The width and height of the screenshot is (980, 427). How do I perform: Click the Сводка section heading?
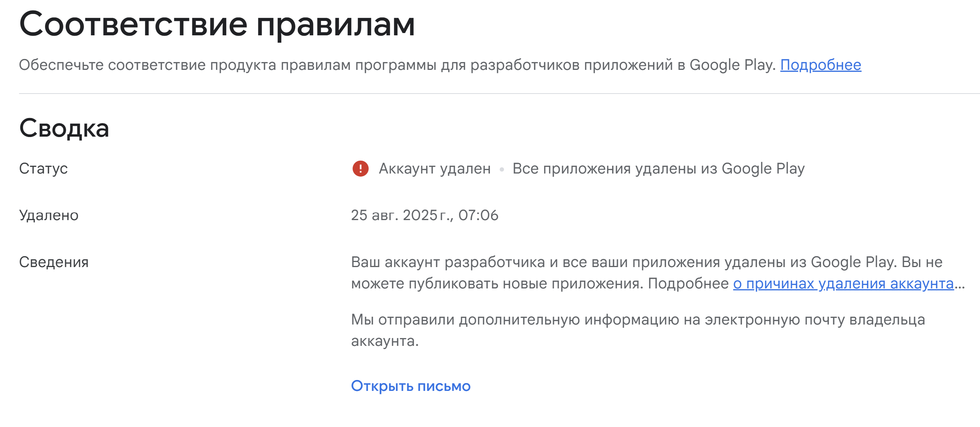click(x=64, y=128)
